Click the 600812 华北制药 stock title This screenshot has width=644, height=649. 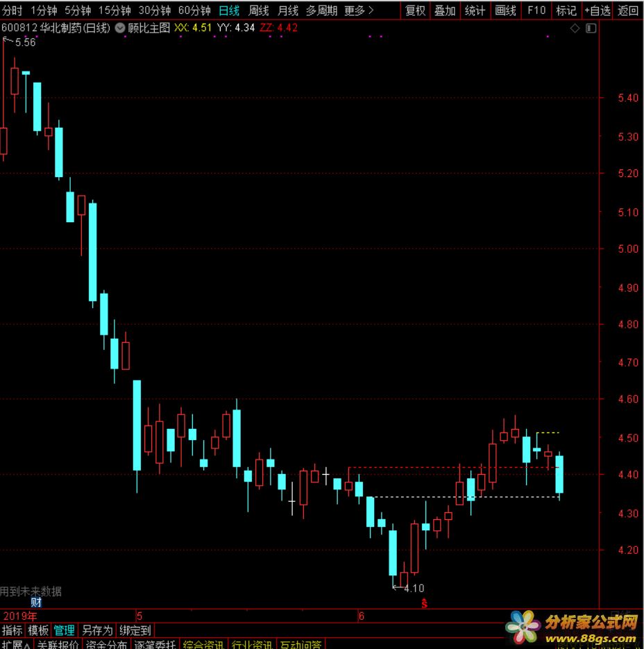[x=56, y=28]
